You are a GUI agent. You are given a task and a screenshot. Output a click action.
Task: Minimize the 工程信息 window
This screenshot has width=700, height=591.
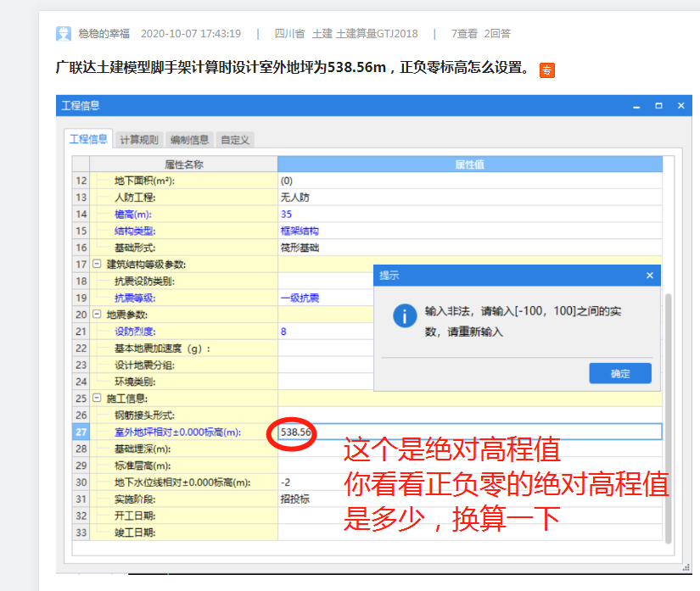click(636, 106)
